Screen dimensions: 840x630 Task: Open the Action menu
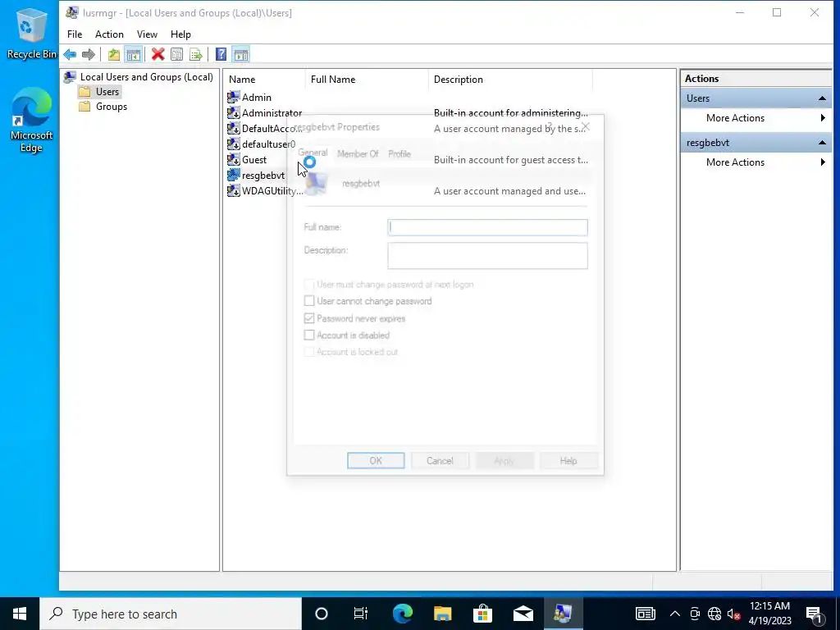(109, 34)
